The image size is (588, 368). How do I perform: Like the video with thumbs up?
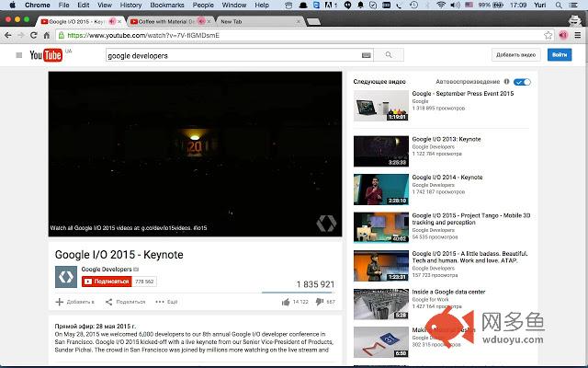[286, 302]
